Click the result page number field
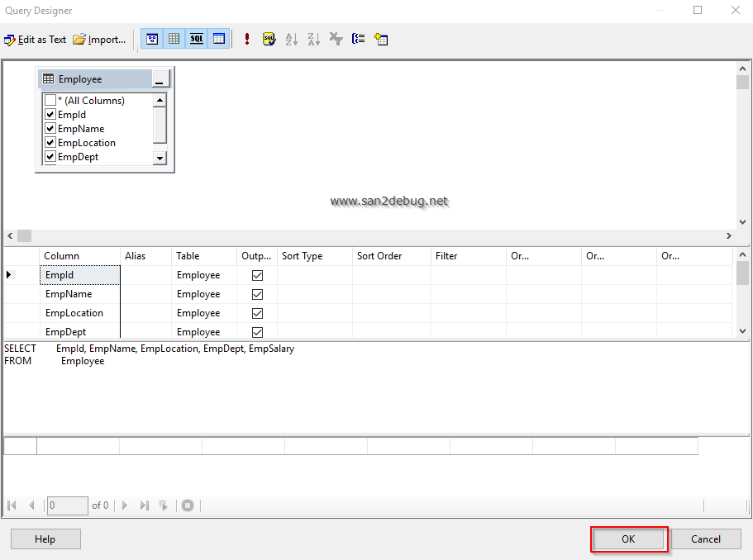The height and width of the screenshot is (560, 753). click(x=67, y=505)
